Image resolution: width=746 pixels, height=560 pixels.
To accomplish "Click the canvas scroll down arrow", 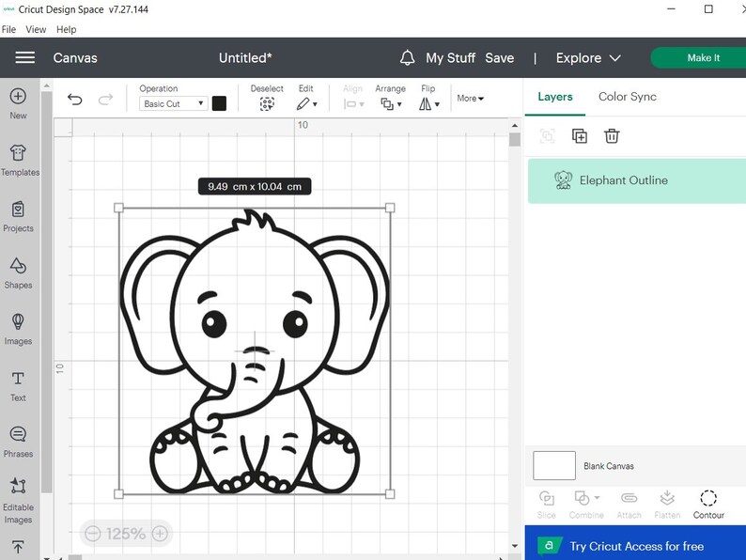I will tap(514, 546).
